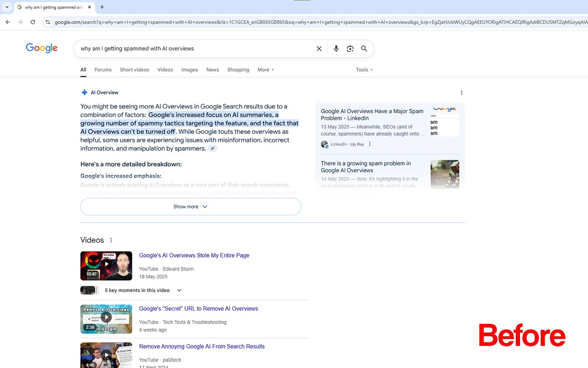Switch to Short videos tab
The image size is (588, 368).
point(135,70)
